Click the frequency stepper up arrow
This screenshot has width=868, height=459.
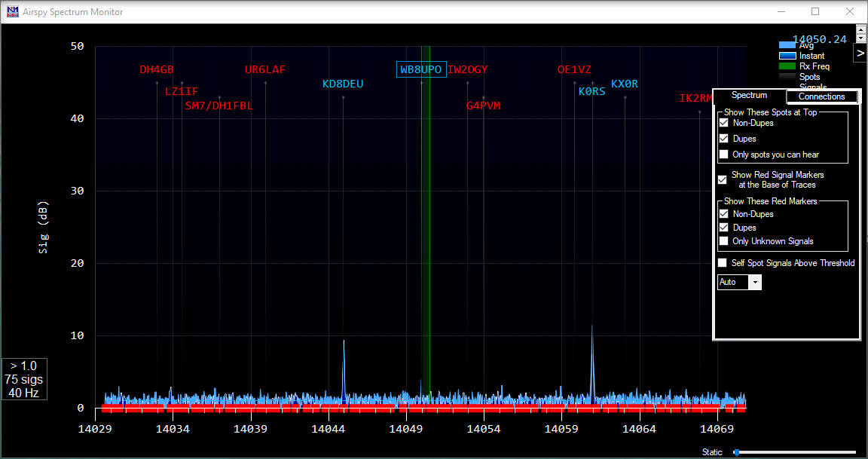coord(860,29)
